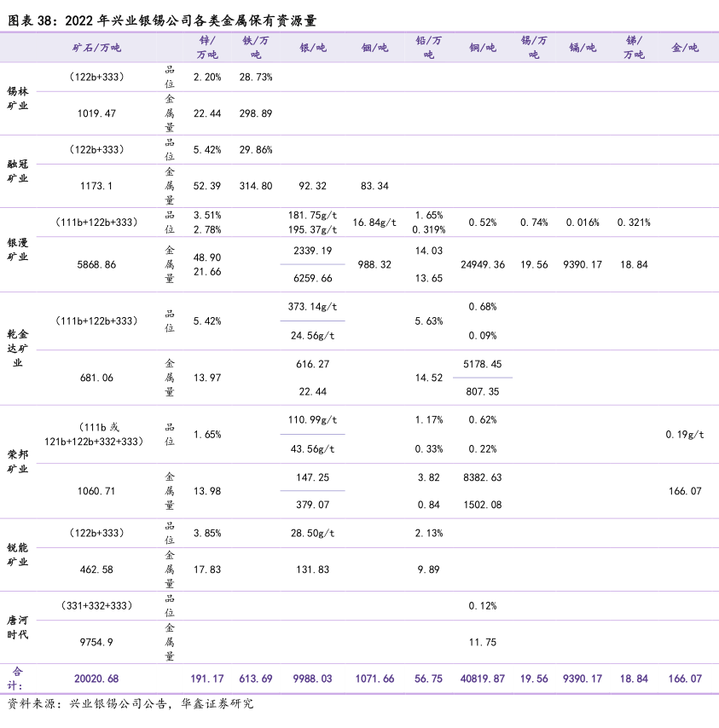Click the '银漫矿业' row label
Screen dimensions: 719x728
18,250
